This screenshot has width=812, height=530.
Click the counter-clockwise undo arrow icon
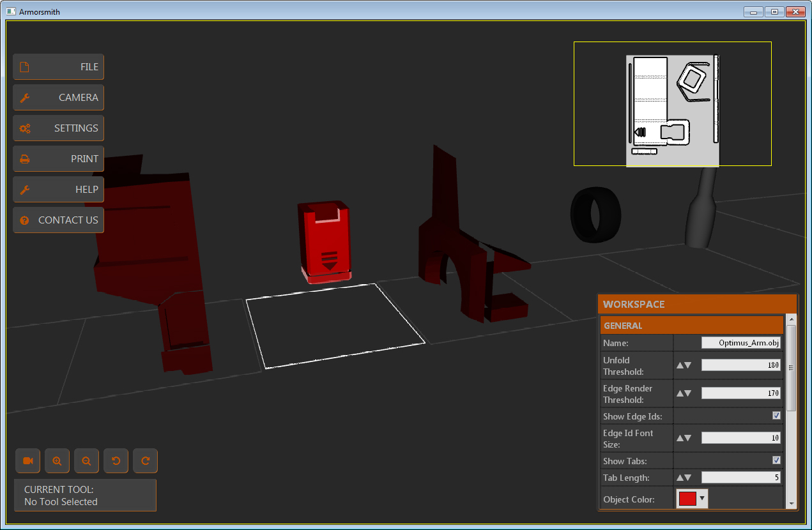tap(116, 461)
